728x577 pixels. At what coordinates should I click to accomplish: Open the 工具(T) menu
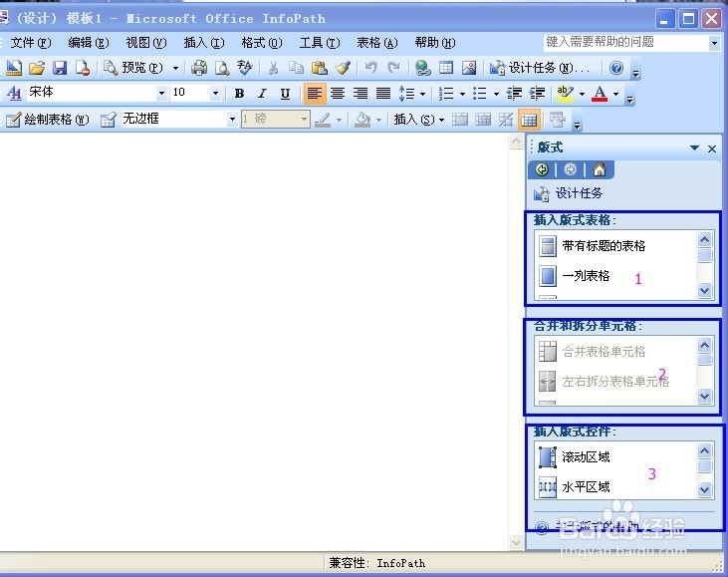(320, 43)
